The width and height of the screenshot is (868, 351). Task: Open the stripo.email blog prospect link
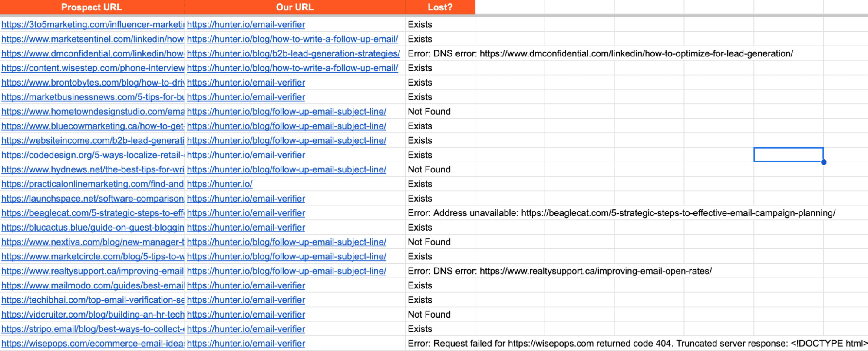point(92,329)
